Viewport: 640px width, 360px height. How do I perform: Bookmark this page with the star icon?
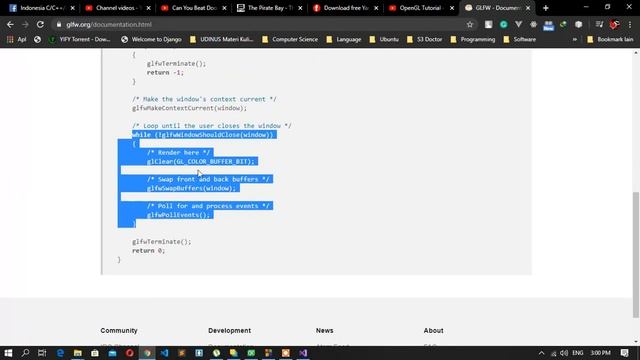click(x=470, y=24)
